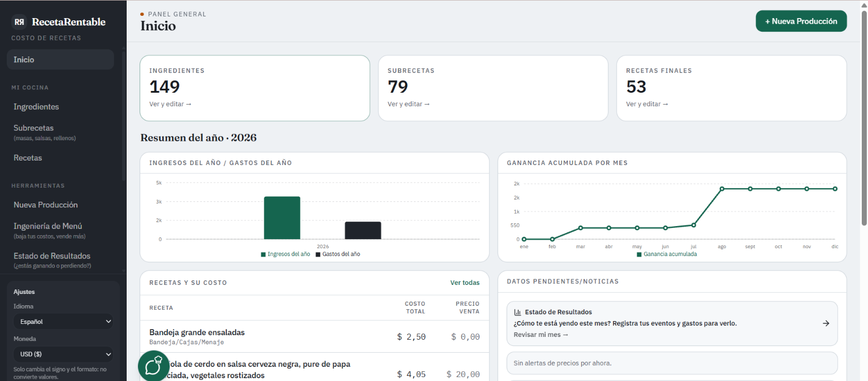Click the ago data point on the profit line
This screenshot has height=381, width=868.
pyautogui.click(x=722, y=189)
